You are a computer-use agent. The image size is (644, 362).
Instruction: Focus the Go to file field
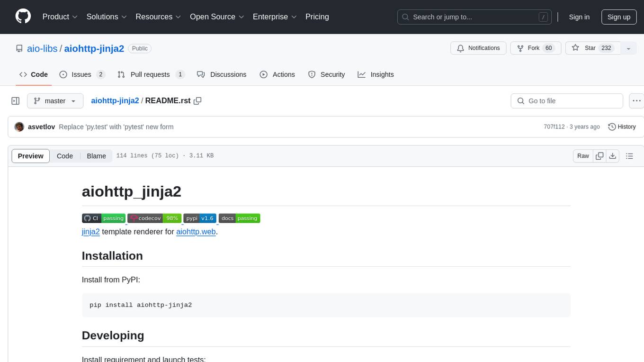point(567,101)
